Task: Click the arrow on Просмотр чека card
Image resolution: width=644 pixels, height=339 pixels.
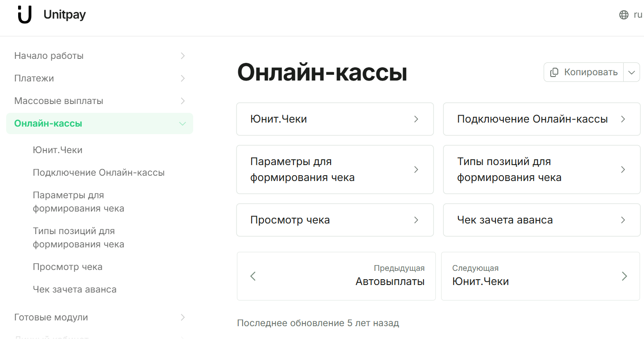Action: coord(416,220)
